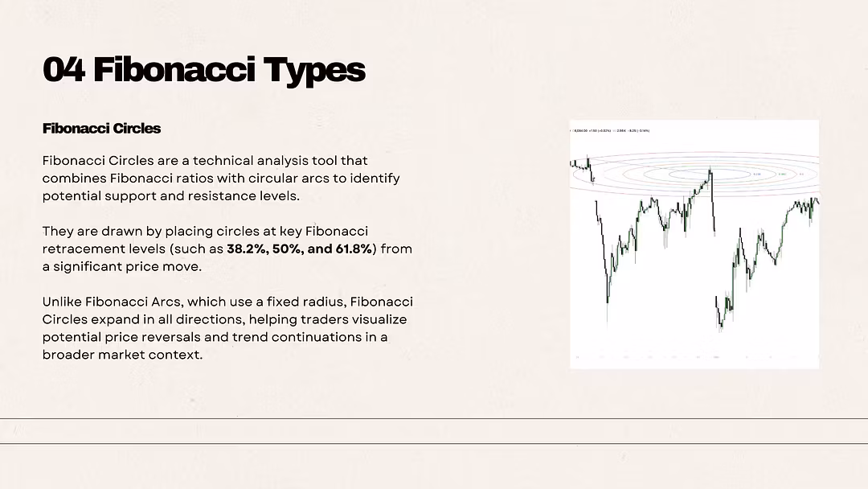Click the paragraph starting "They are drawn by placing"
868x489 pixels.
click(x=227, y=249)
